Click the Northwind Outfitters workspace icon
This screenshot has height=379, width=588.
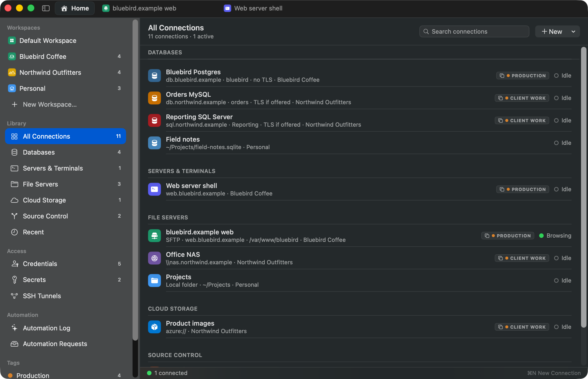tap(12, 72)
